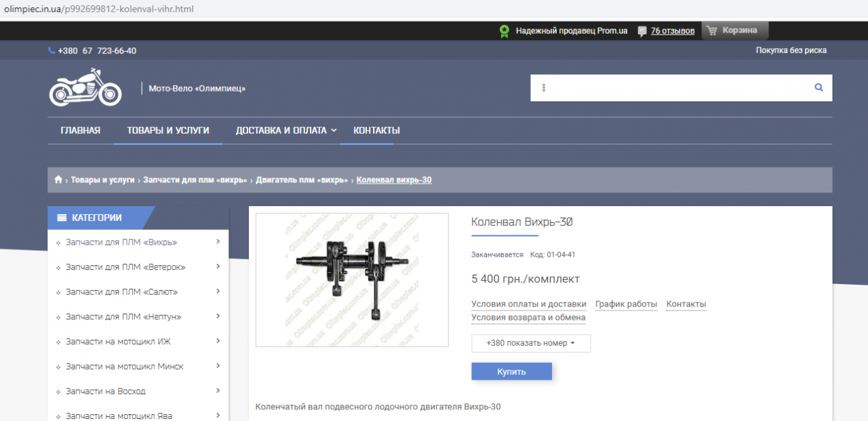Screen dimensions: 868x421
Task: Click the Купить button
Action: [511, 372]
